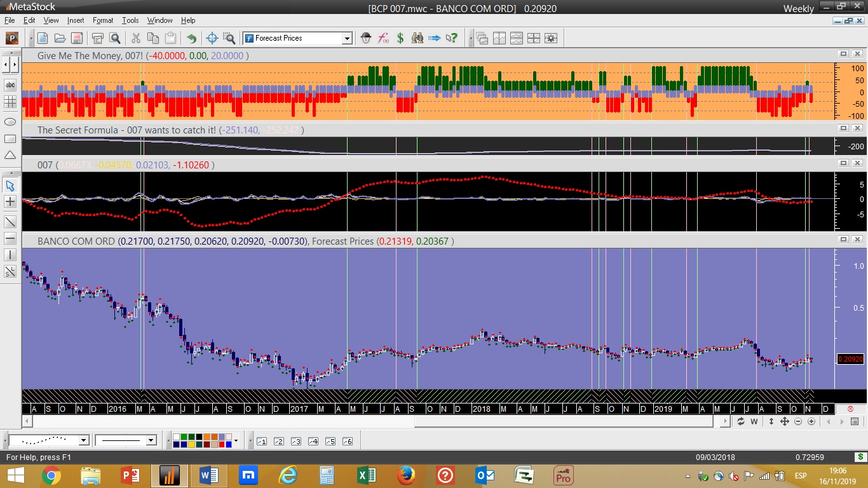Open the dotted line style dropdown
868x488 pixels.
click(x=83, y=440)
